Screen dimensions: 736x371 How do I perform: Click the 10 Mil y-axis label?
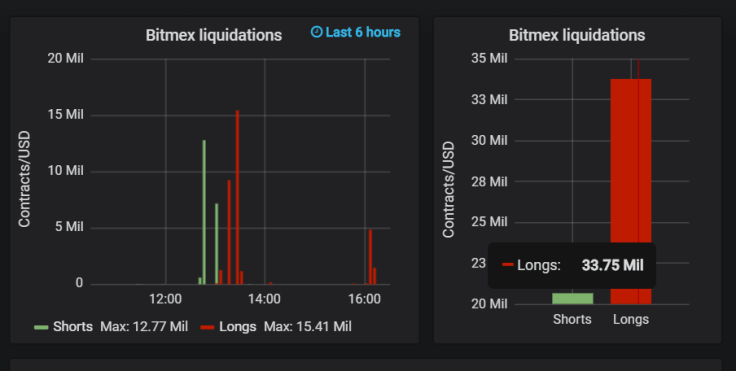[65, 170]
